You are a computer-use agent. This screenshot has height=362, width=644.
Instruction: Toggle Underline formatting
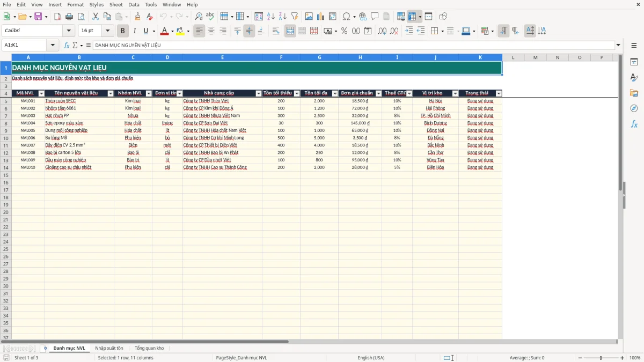pos(146,31)
